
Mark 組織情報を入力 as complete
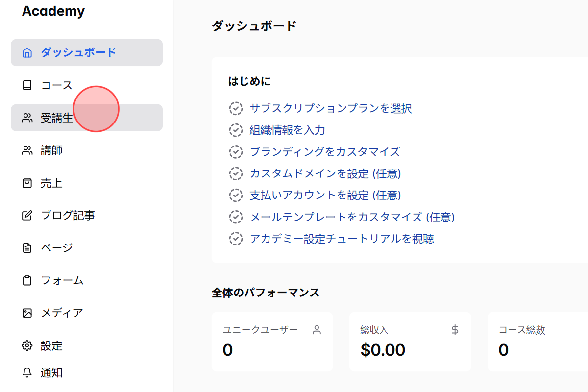tap(236, 130)
